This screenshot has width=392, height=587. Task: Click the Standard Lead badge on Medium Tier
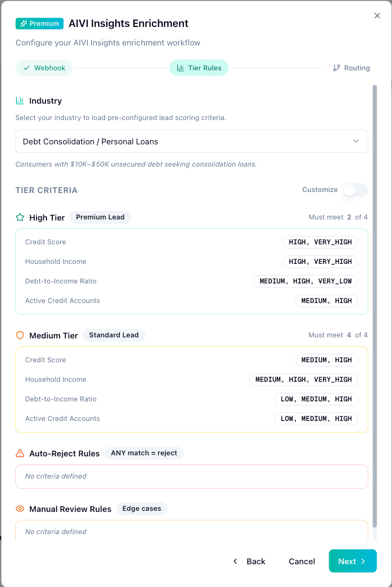point(114,335)
